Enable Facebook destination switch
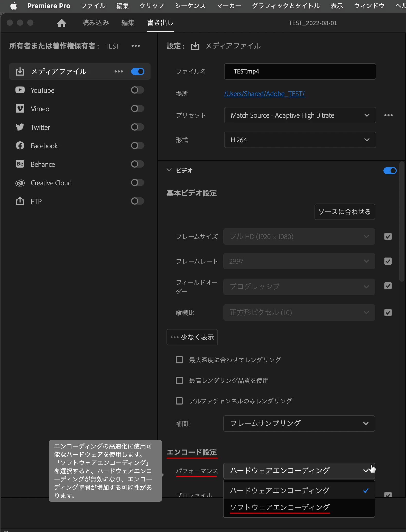The width and height of the screenshot is (406, 532). pos(138,145)
